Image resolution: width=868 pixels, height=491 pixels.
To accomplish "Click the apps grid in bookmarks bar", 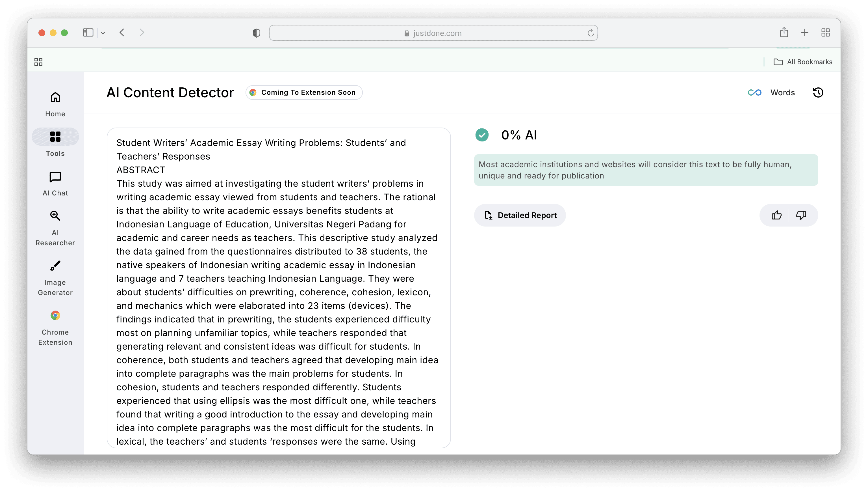I will 38,62.
